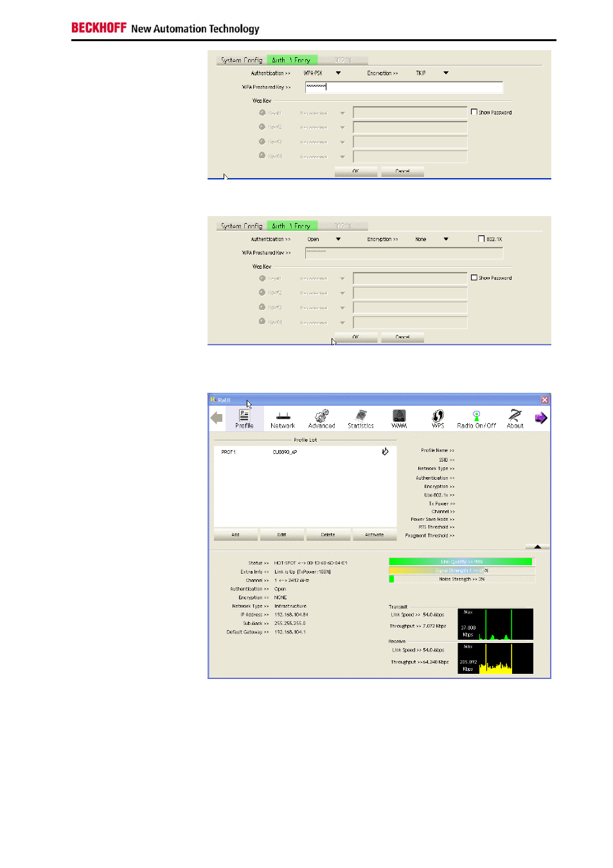613x868 pixels.
Task: Select Auth. \ Encry. tab in the Open authentication dialog
Action: pyautogui.click(x=292, y=226)
